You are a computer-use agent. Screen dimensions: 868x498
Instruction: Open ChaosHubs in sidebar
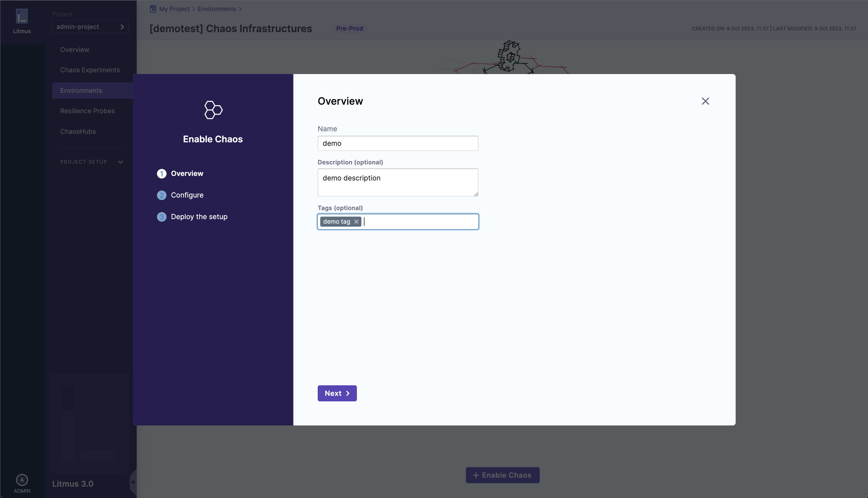click(78, 131)
